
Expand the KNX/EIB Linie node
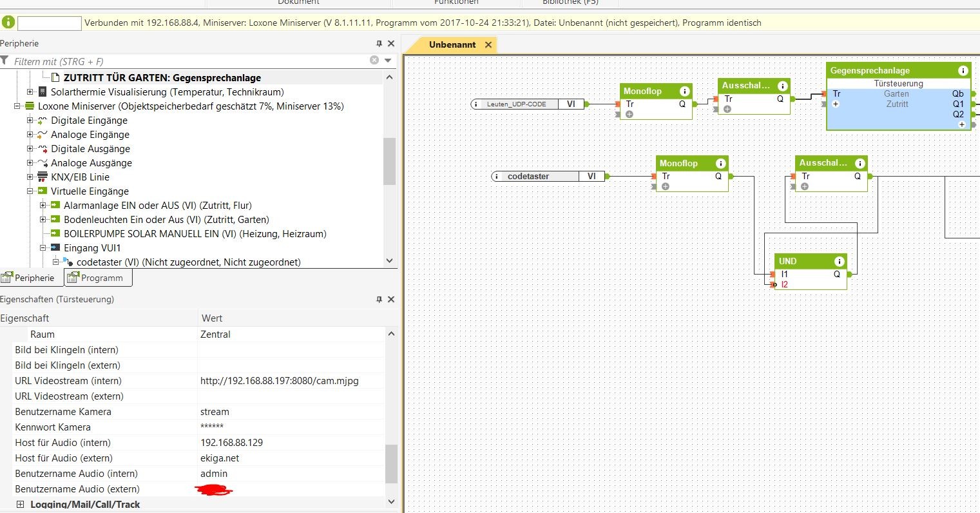click(30, 177)
